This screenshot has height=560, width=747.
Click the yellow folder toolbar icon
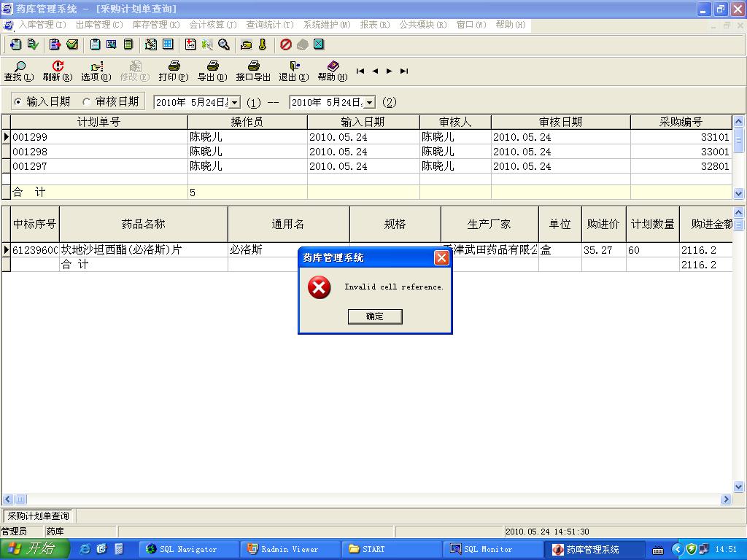click(247, 45)
